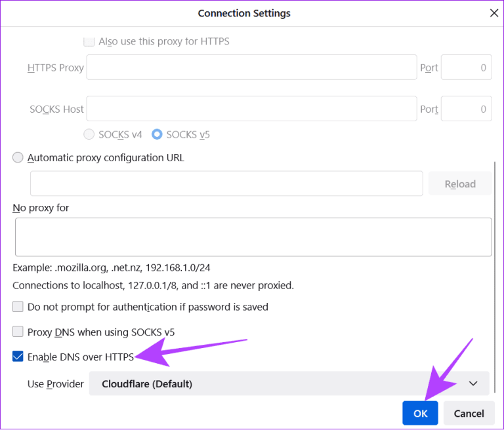The width and height of the screenshot is (504, 430).
Task: Check 'Also use this proxy for HTTPS'
Action: [x=89, y=41]
